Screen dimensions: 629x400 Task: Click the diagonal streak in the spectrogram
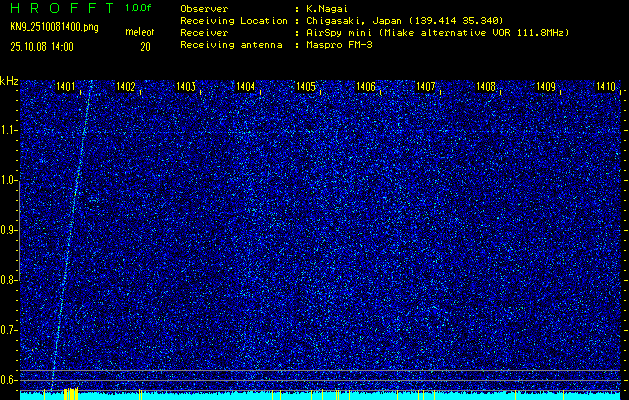pos(72,230)
